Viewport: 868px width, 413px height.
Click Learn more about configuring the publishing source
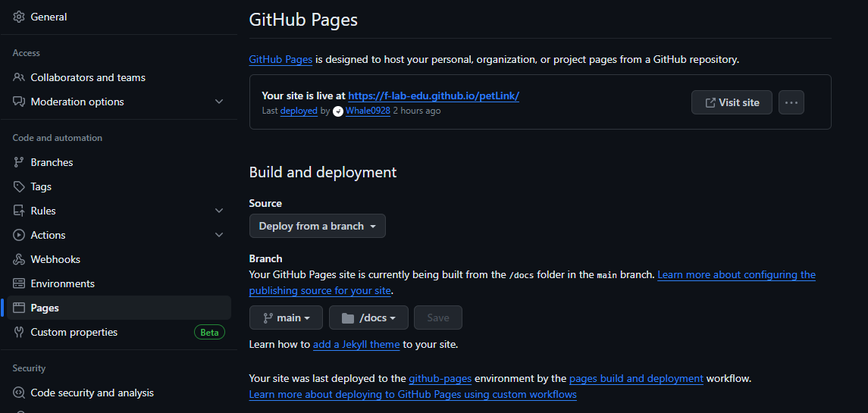532,283
